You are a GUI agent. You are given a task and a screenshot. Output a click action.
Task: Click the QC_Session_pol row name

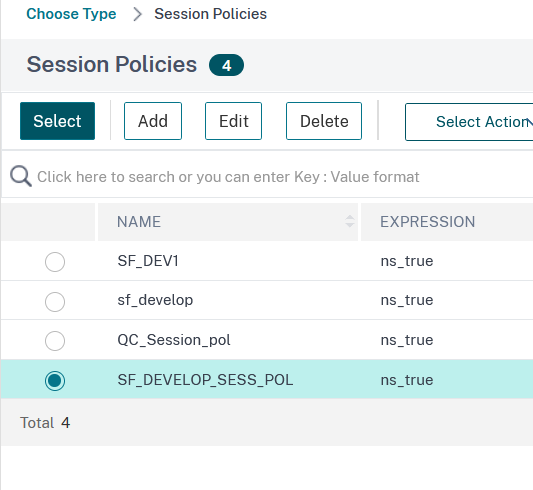coord(174,340)
